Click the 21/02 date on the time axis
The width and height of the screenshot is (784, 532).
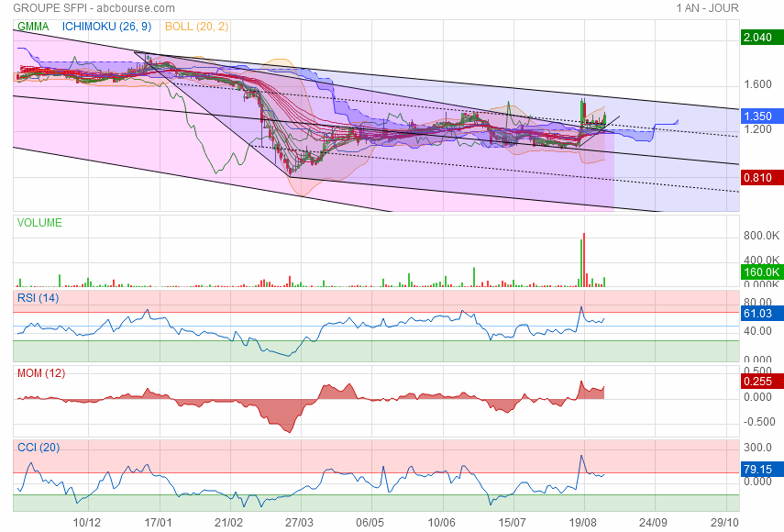coord(228,523)
